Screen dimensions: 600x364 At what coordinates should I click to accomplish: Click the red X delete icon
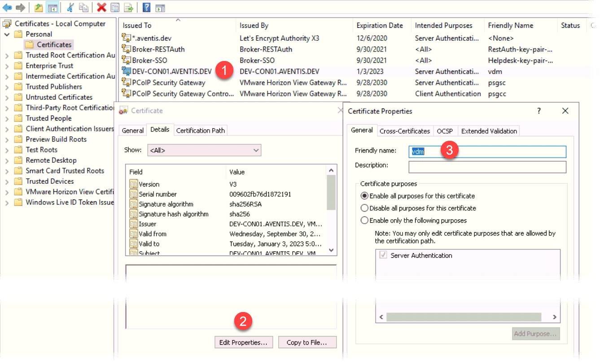[x=102, y=7]
